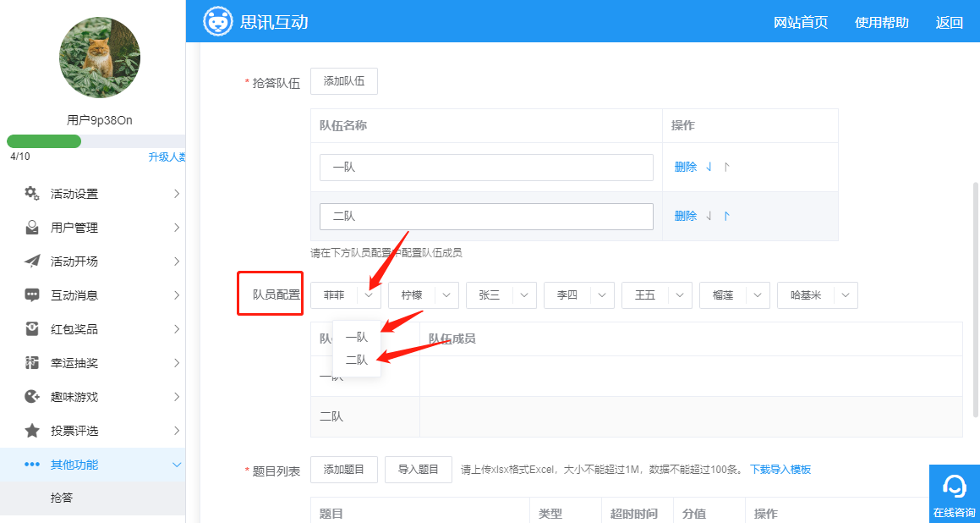The image size is (980, 523).
Task: Click the 互动消息 chat bubble icon
Action: click(32, 295)
